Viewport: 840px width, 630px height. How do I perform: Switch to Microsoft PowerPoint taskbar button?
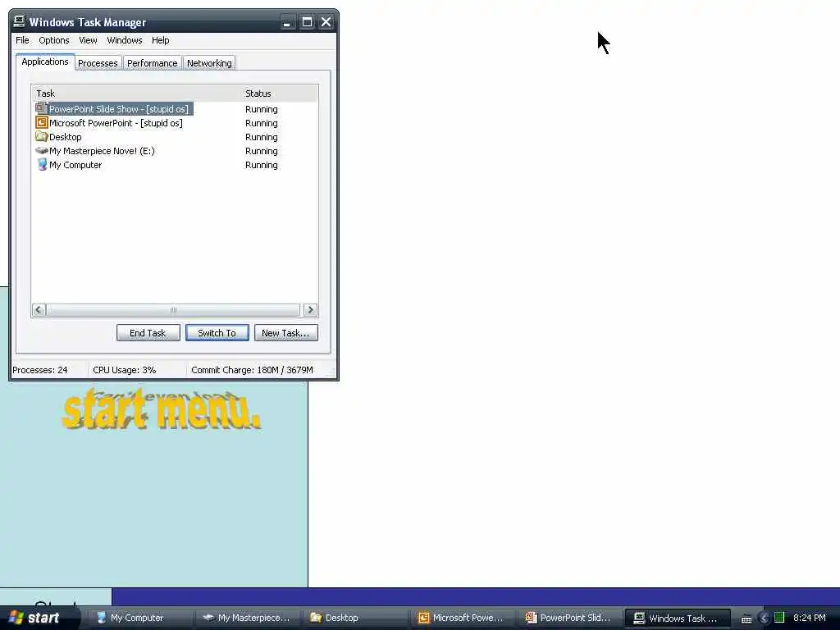(x=463, y=618)
